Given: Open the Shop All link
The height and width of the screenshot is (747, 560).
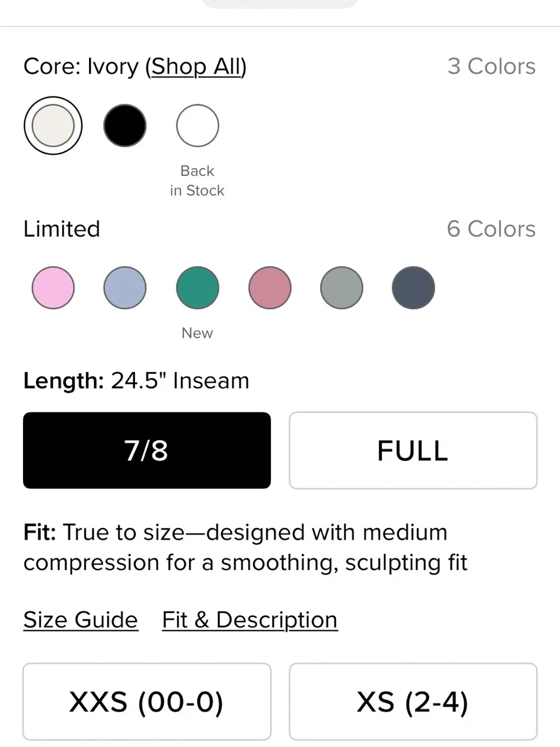Looking at the screenshot, I should click(196, 67).
